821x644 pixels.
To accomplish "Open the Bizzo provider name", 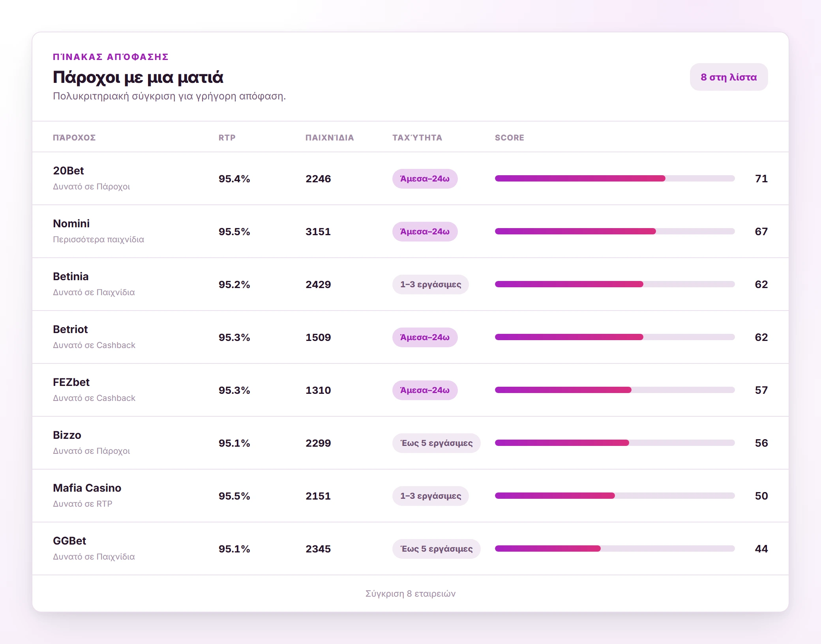I will click(x=67, y=435).
